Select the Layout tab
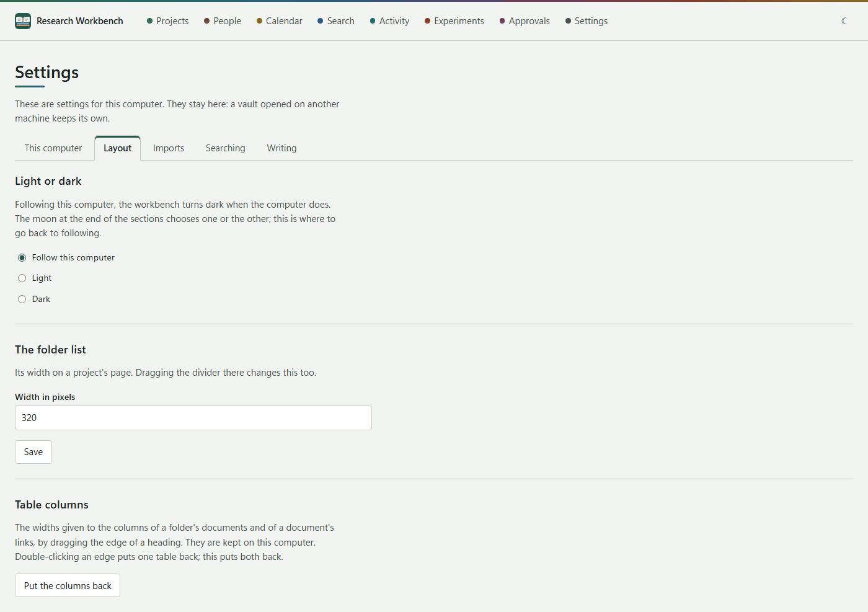 tap(118, 148)
